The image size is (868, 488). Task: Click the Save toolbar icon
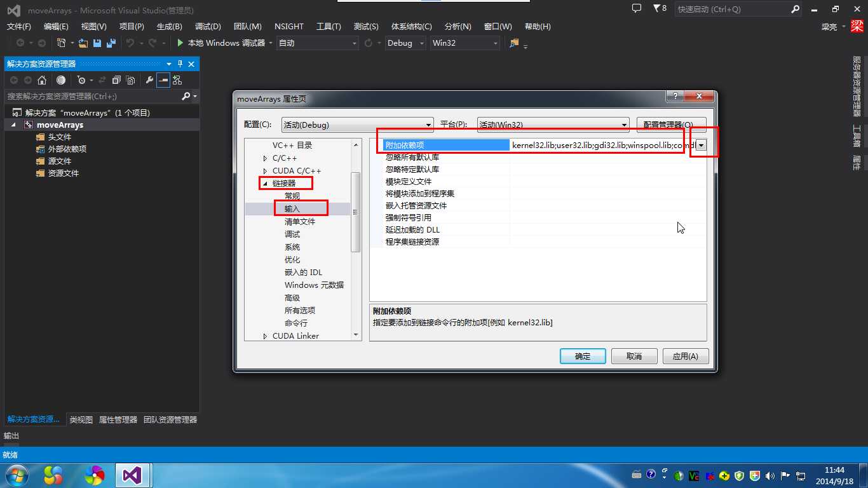point(97,43)
